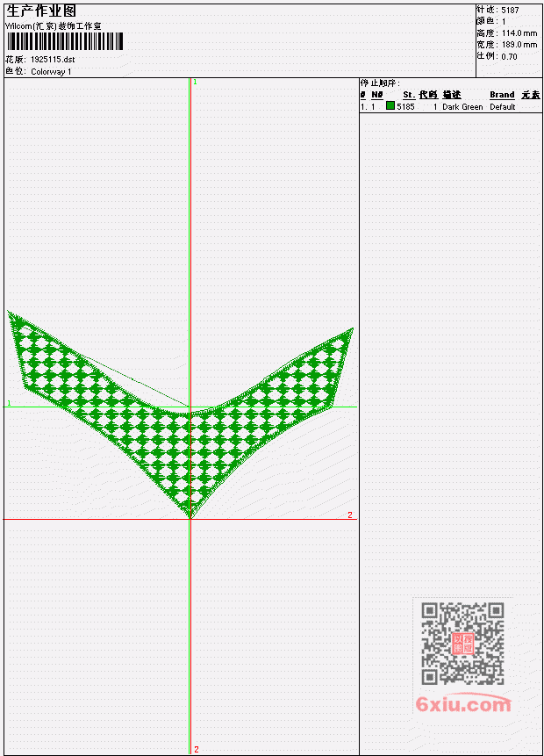Click the title 生产作业图
The width and height of the screenshot is (544, 756).
[41, 11]
